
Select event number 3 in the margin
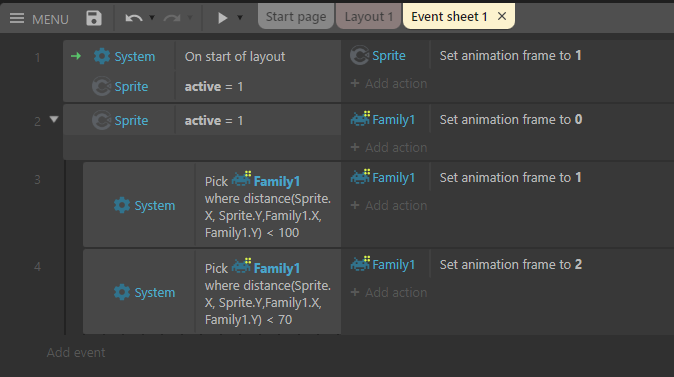point(37,179)
